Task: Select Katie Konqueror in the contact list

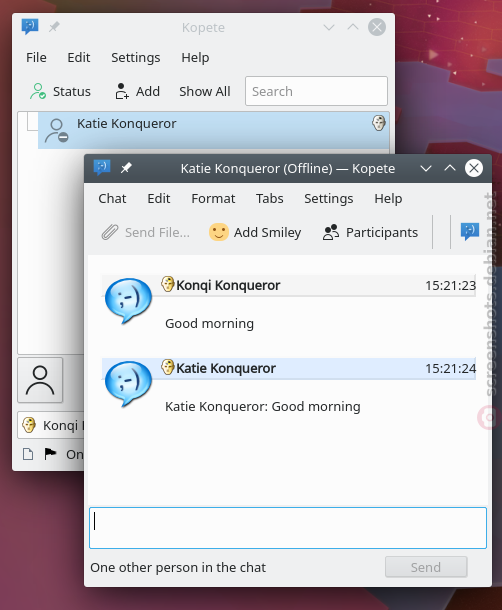Action: (213, 130)
